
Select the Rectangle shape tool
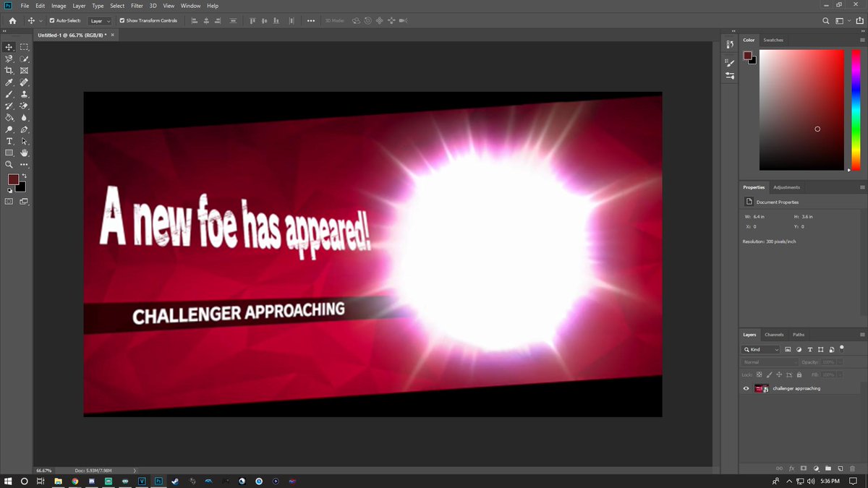(9, 153)
